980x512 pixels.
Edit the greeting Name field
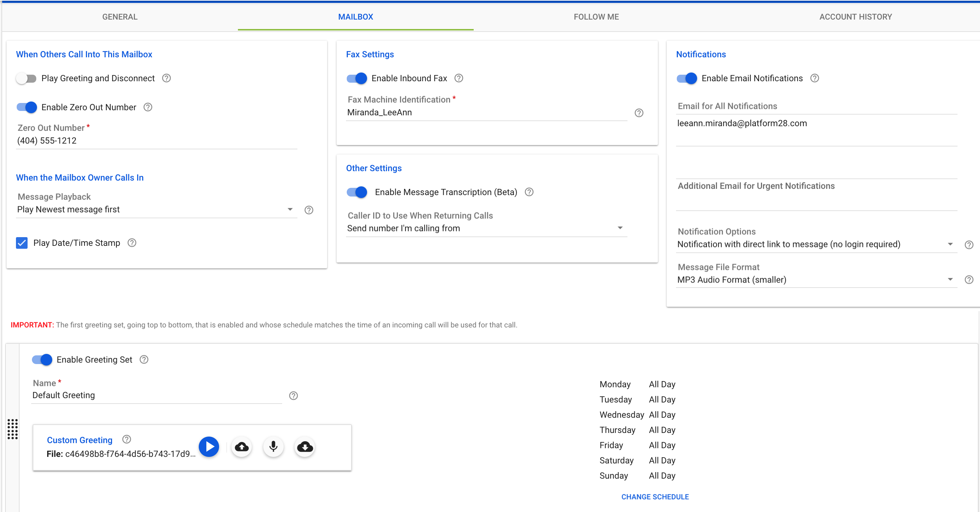[x=156, y=395]
